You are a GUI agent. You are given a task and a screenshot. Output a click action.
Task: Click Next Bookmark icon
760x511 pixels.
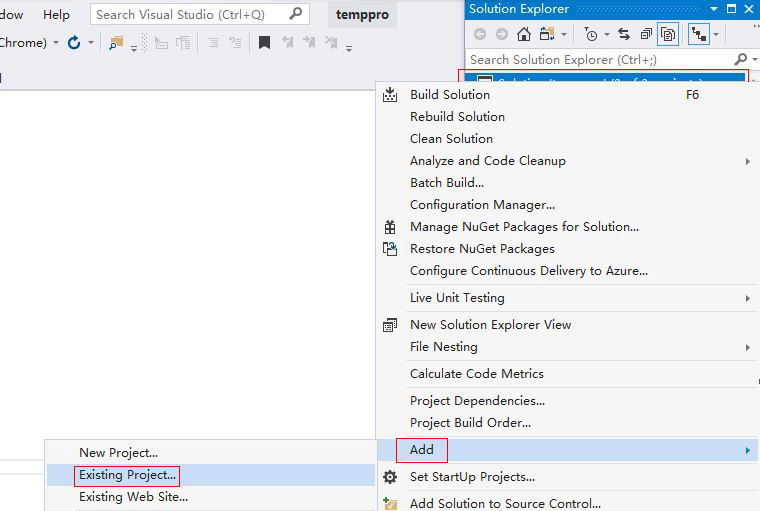coord(309,43)
